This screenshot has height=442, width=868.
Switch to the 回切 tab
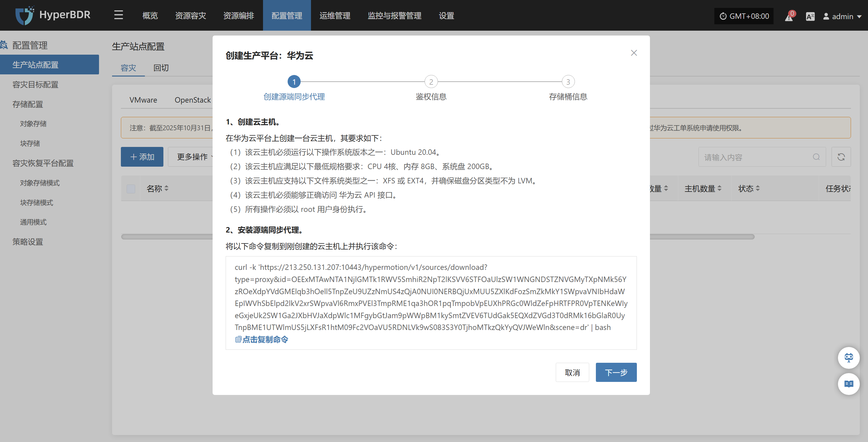(x=161, y=68)
